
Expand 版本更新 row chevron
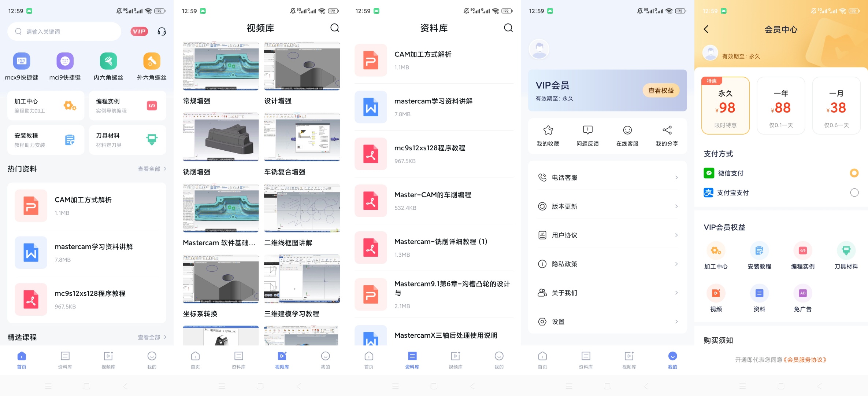676,206
